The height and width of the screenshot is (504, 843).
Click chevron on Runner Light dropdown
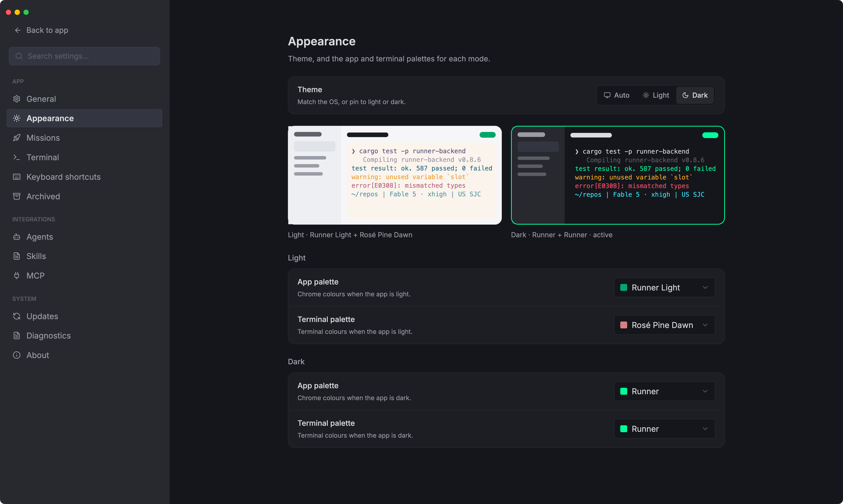click(705, 288)
